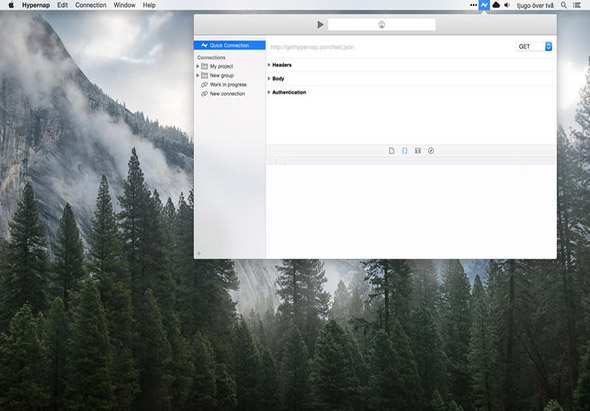
Task: Open the GET method dropdown
Action: pos(534,46)
